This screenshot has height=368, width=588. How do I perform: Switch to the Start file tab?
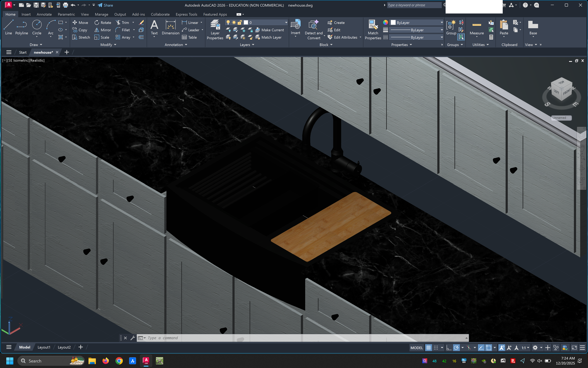[x=23, y=52]
